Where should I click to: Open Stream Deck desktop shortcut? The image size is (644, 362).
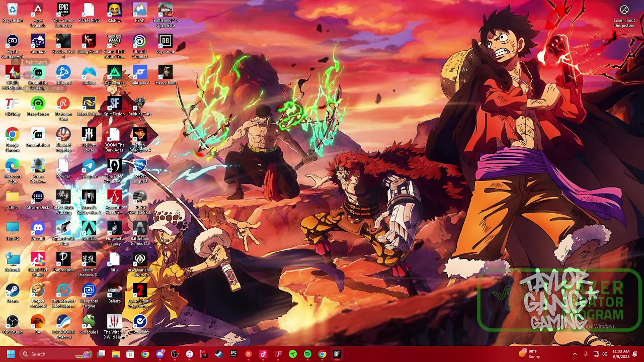(x=38, y=201)
